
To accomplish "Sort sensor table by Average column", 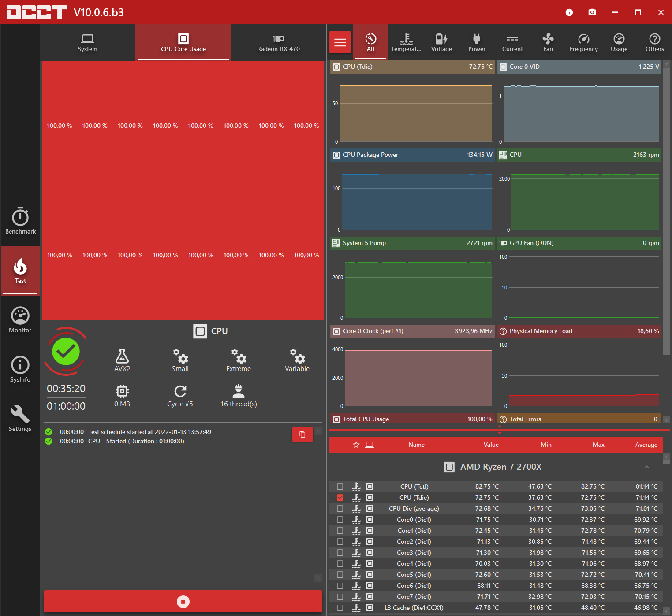I will pos(646,445).
